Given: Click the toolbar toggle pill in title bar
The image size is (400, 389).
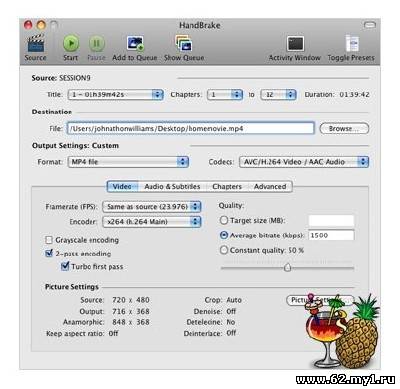Looking at the screenshot, I should [x=370, y=25].
